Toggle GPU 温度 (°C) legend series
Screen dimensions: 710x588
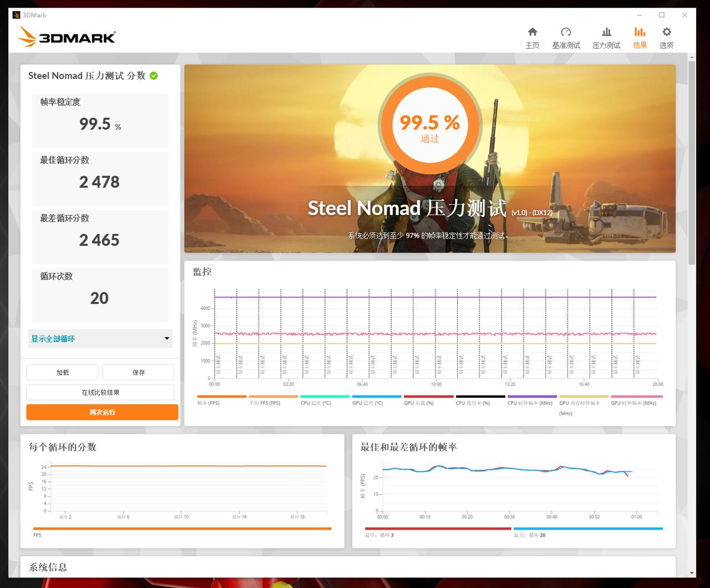[377, 401]
